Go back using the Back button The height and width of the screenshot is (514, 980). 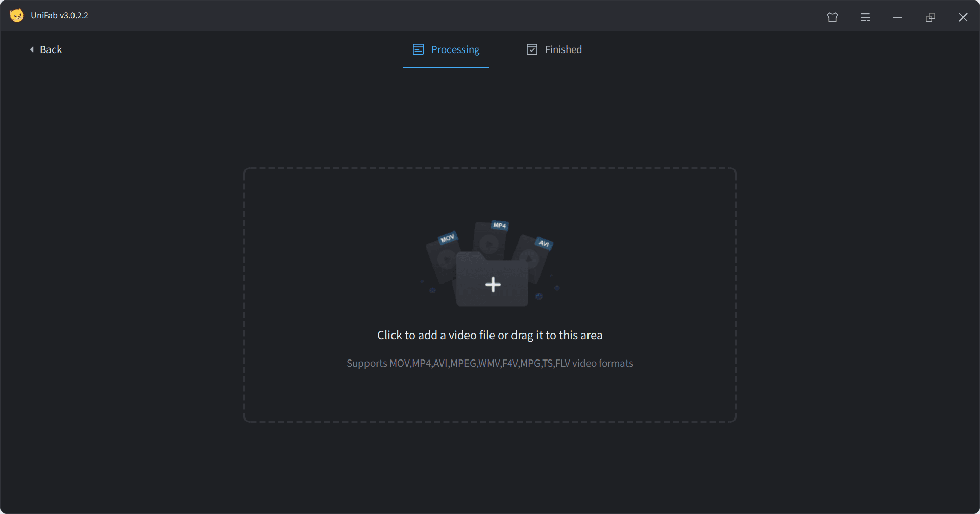point(46,49)
